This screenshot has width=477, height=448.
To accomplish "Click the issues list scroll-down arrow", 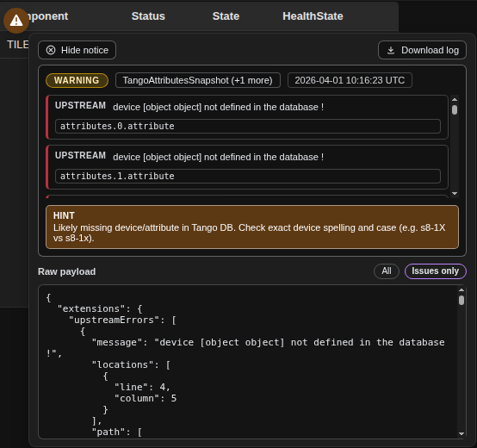I will tap(455, 194).
